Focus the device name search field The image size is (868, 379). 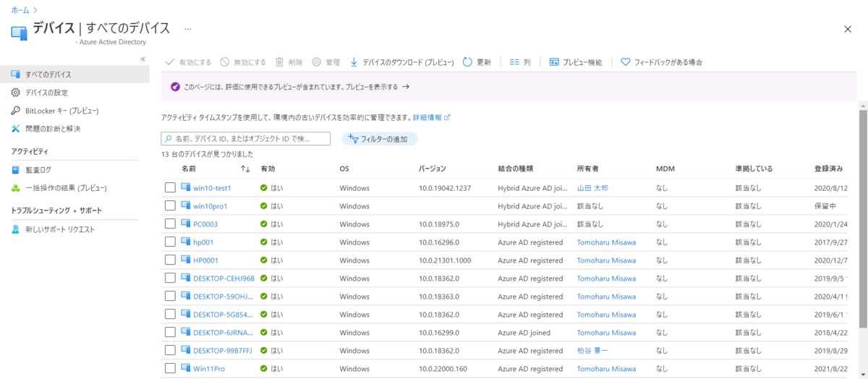pos(245,138)
